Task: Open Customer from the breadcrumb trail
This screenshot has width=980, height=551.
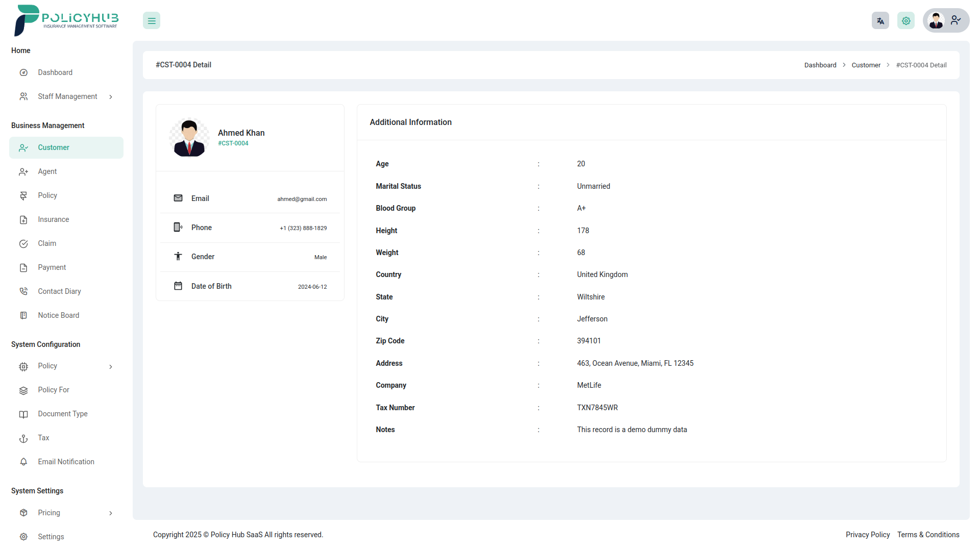Action: 866,65
